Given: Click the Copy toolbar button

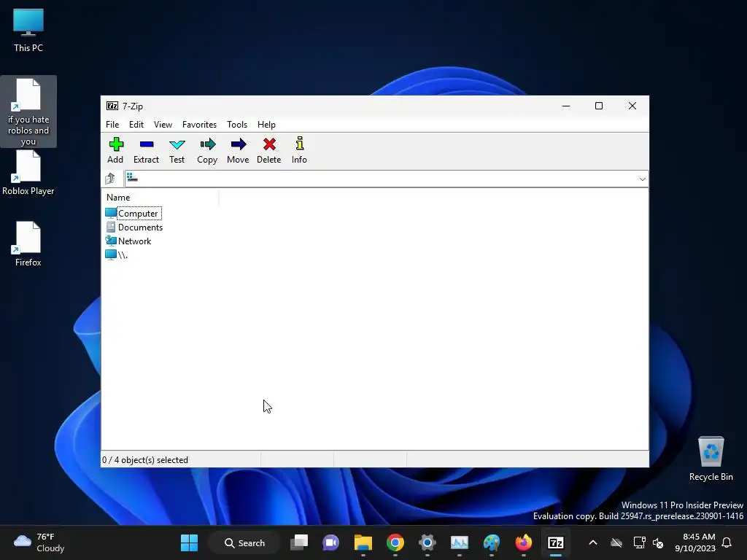Looking at the screenshot, I should tap(207, 150).
